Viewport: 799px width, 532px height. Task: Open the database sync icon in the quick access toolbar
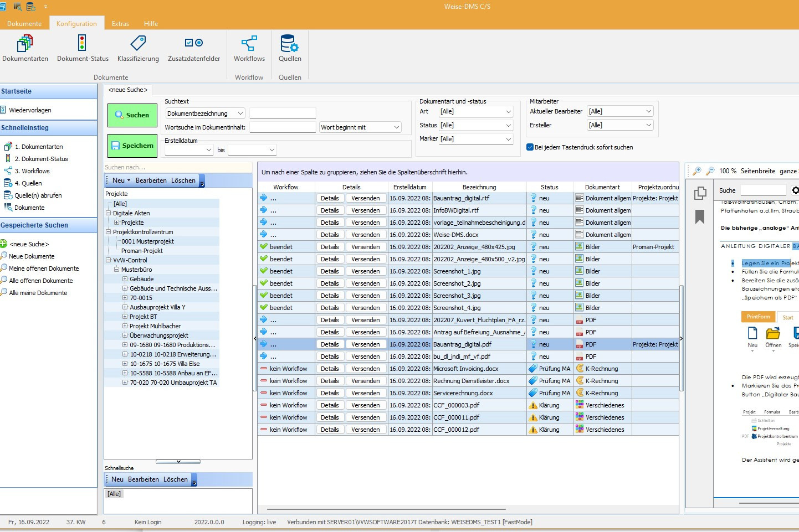point(30,6)
